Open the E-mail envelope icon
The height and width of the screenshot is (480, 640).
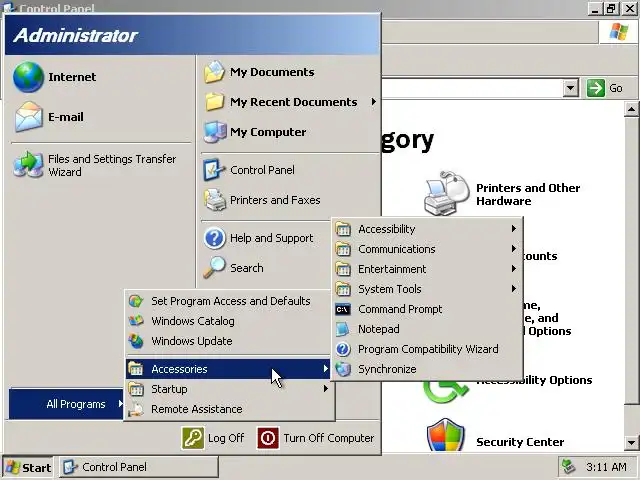point(28,117)
